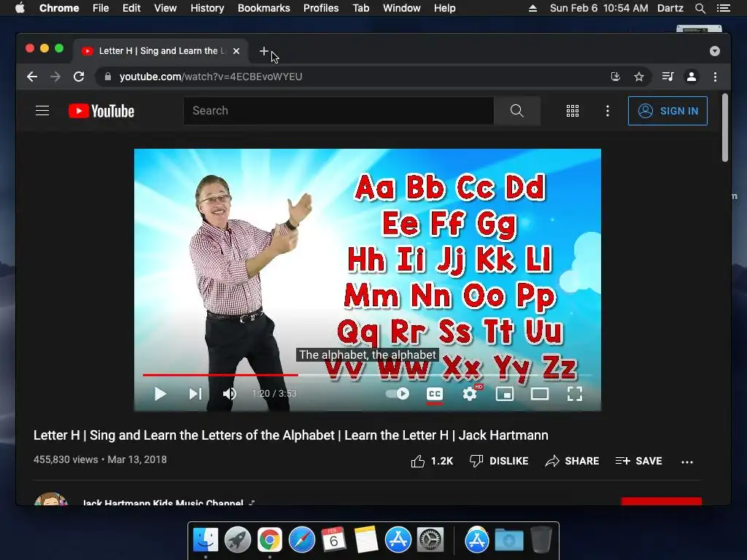This screenshot has width=747, height=560.
Task: Activate the miniplayer icon
Action: click(x=505, y=394)
